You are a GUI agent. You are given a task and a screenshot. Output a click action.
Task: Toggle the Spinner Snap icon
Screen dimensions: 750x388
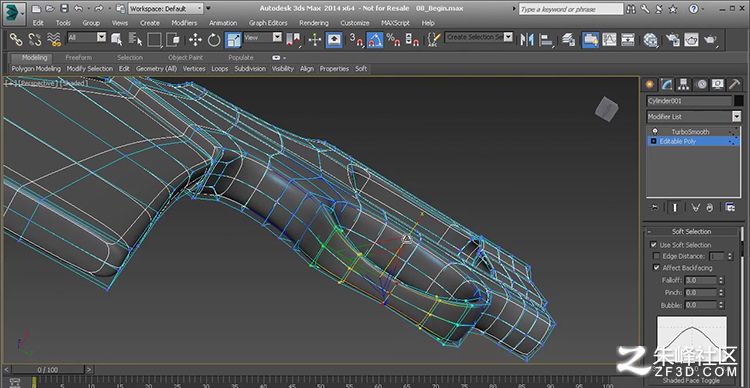pos(412,40)
